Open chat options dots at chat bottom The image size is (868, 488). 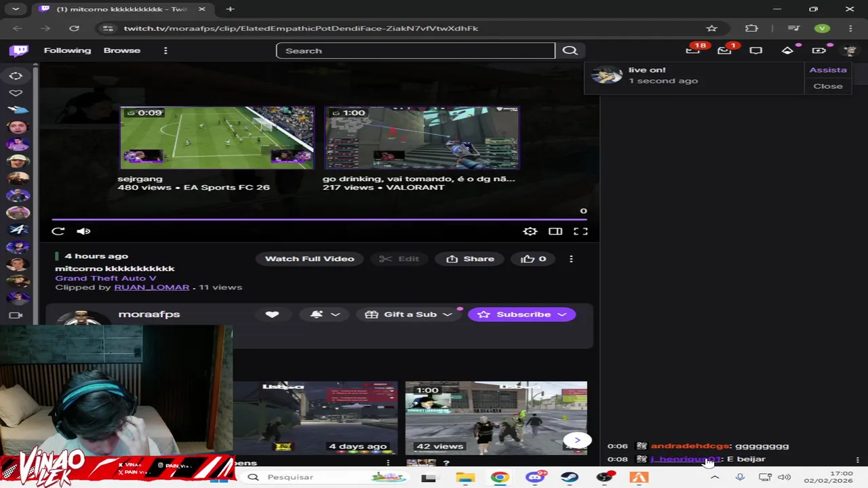857,460
